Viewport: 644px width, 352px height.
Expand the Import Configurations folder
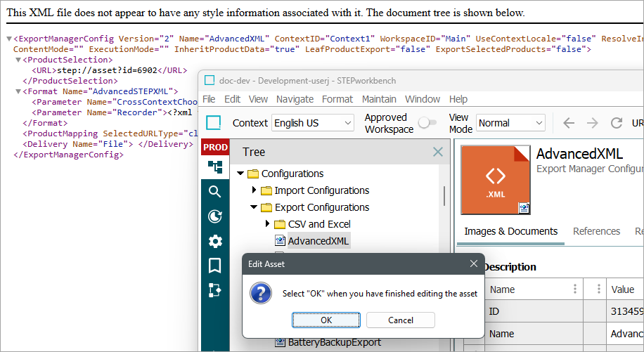[x=255, y=190]
